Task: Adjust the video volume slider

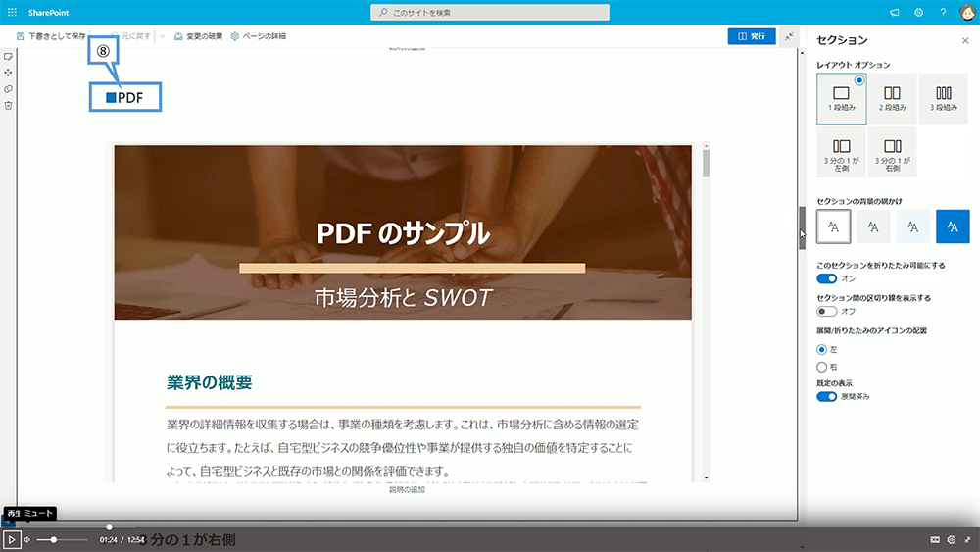Action: tap(62, 539)
